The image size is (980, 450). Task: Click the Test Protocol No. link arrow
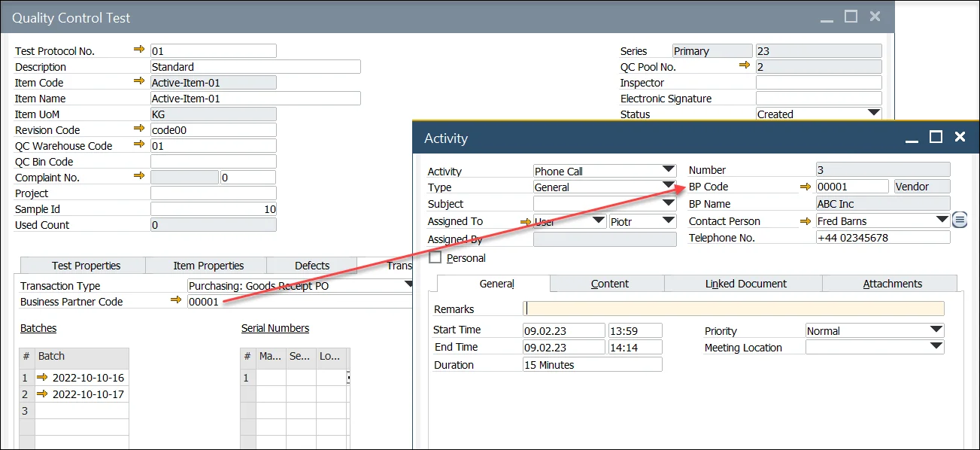[x=139, y=50]
